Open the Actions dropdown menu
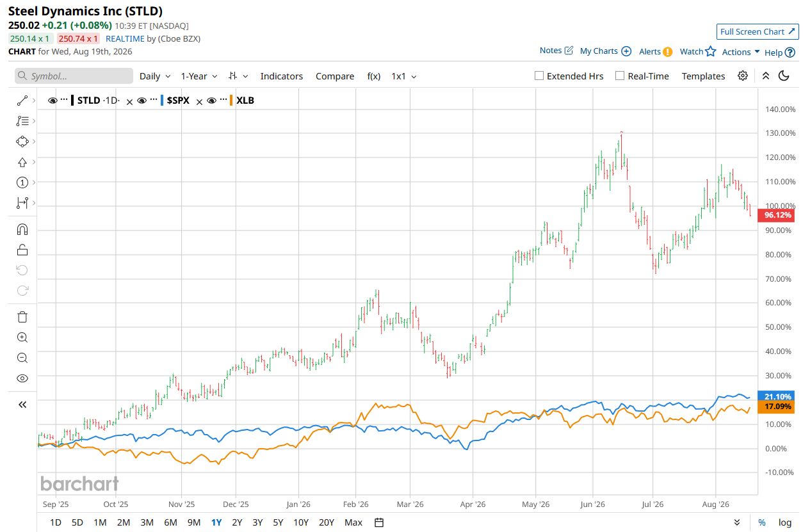 (741, 52)
